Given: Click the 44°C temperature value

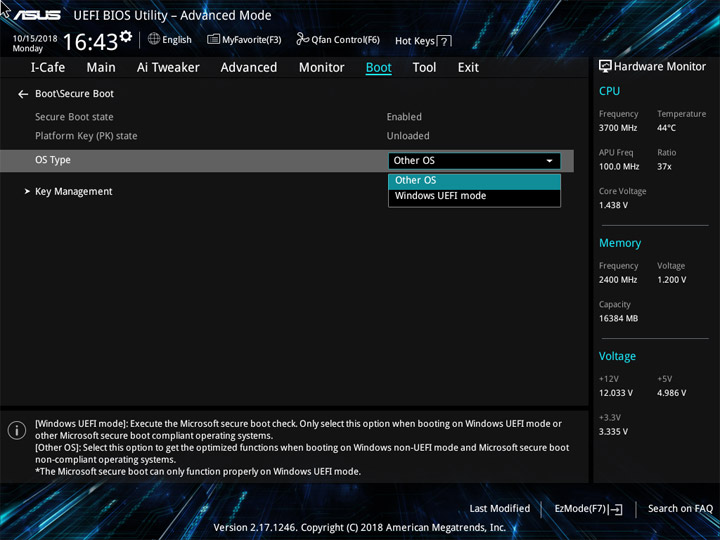Looking at the screenshot, I should point(666,128).
